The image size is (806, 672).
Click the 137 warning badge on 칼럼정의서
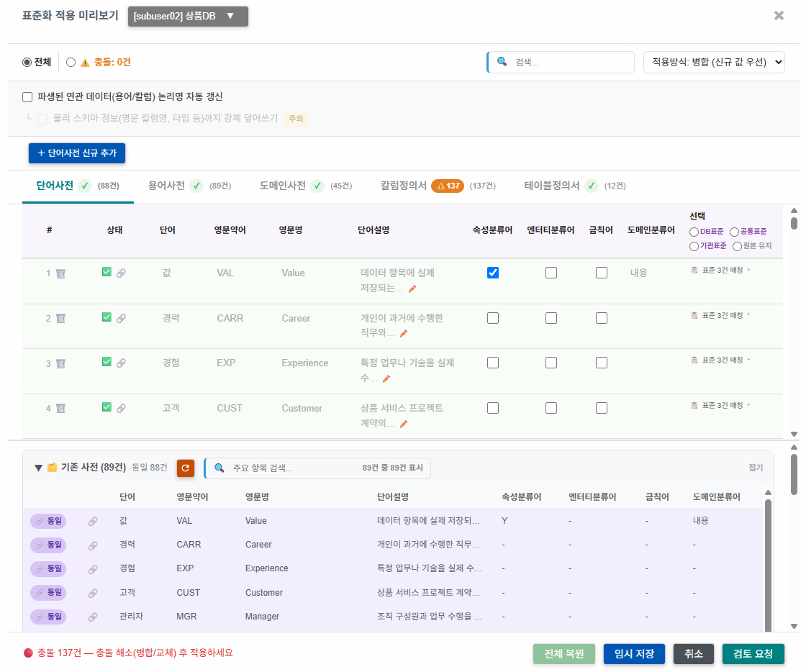point(448,186)
